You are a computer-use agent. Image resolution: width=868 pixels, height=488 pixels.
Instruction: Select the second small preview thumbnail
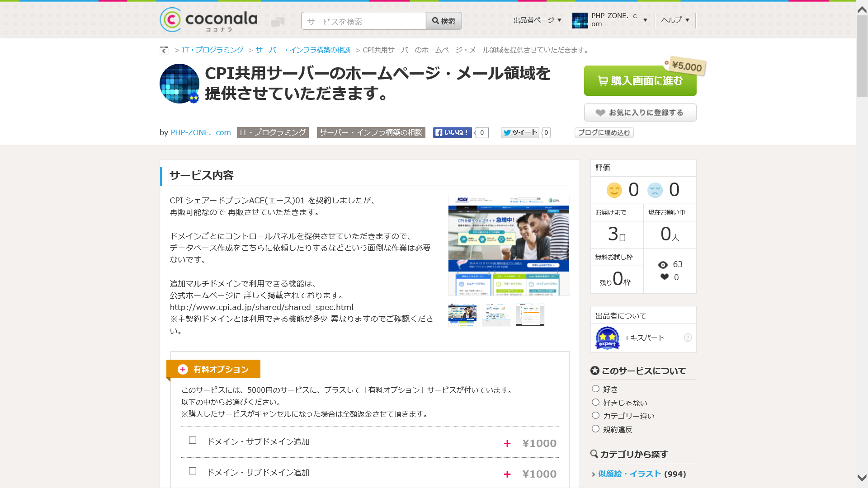point(496,315)
